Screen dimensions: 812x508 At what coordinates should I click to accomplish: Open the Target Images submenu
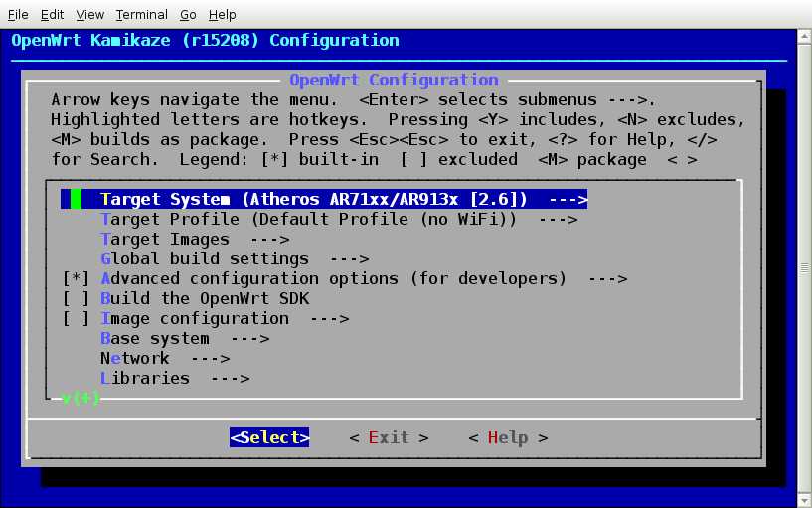pos(195,240)
